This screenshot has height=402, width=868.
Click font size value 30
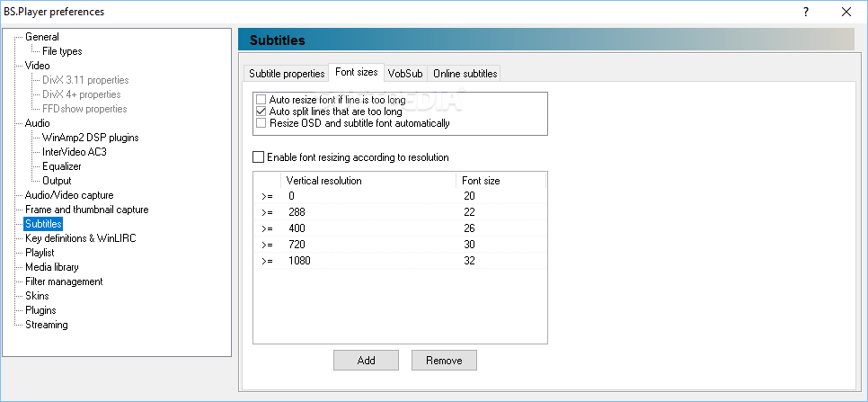pyautogui.click(x=469, y=245)
